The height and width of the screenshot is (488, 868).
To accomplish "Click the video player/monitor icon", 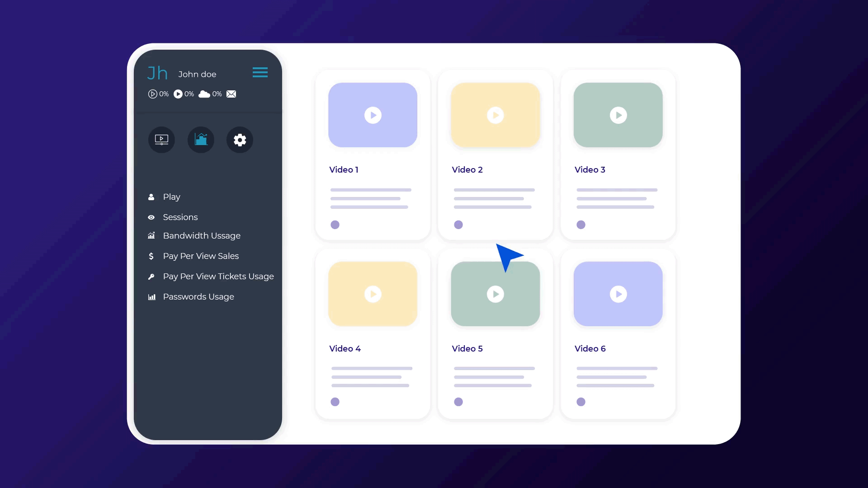I will [161, 140].
